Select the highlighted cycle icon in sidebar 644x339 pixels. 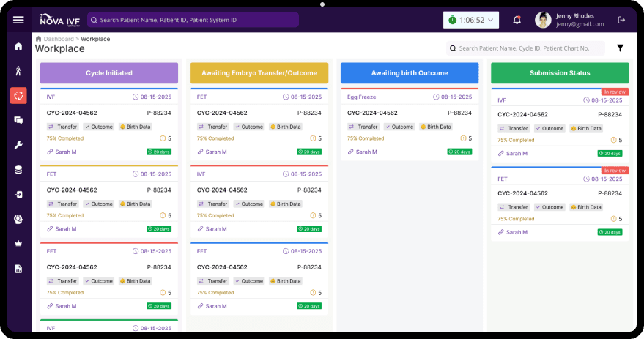(18, 95)
